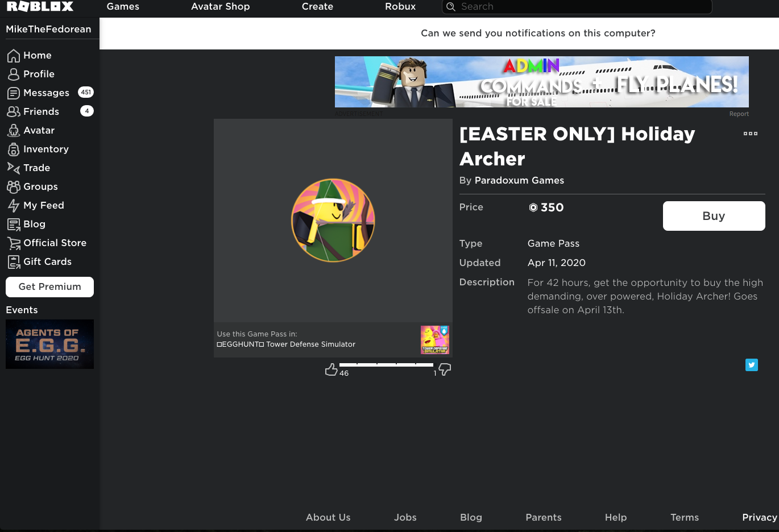Click the Official Store cart icon

coord(14,243)
